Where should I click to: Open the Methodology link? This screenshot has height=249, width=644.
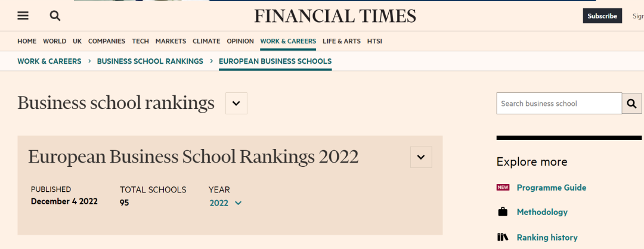click(542, 212)
